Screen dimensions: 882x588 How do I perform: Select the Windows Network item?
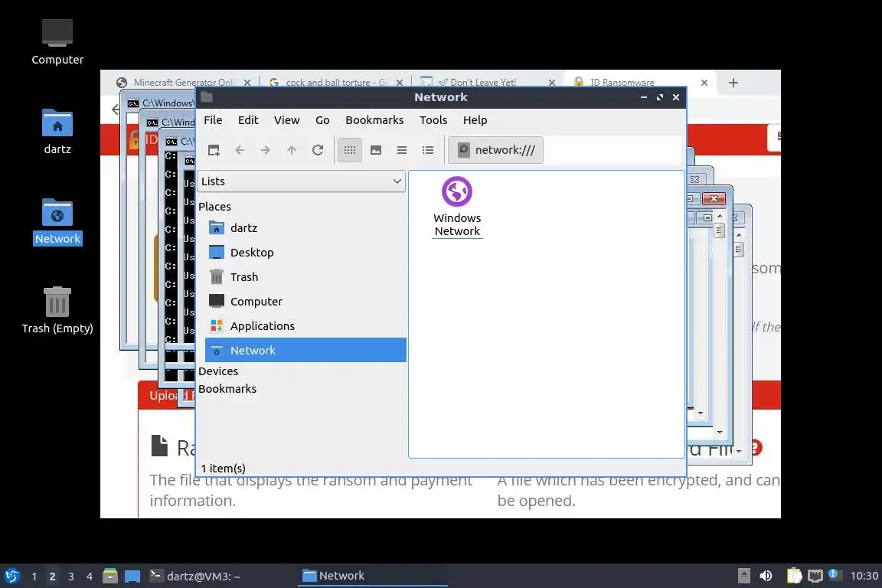click(x=457, y=207)
